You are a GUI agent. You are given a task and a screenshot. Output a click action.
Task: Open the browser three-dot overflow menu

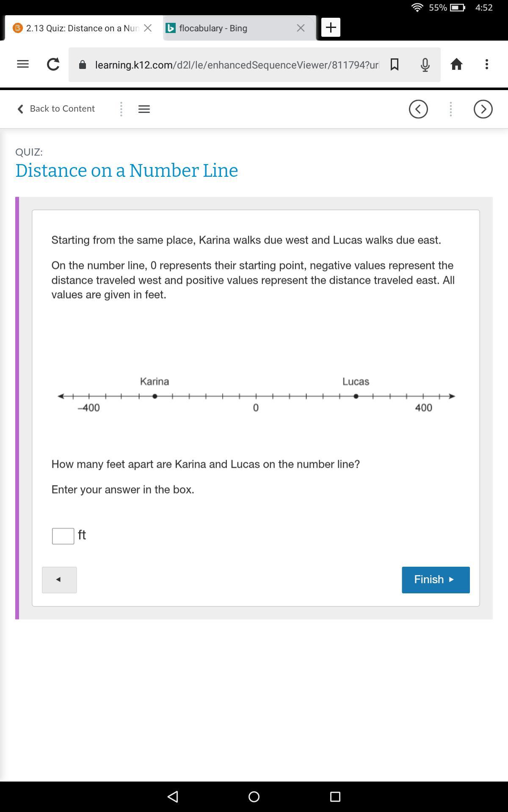pos(487,64)
